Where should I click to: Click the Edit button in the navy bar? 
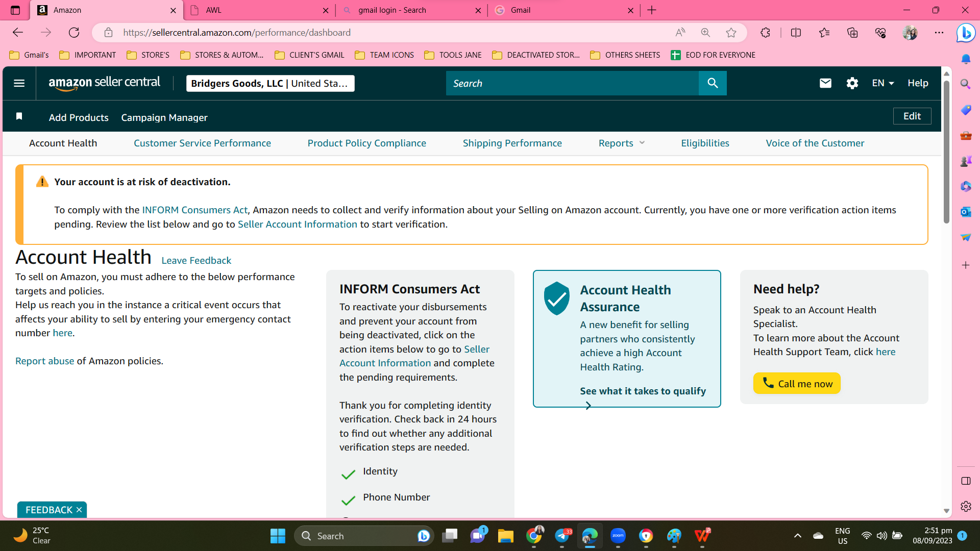point(912,116)
